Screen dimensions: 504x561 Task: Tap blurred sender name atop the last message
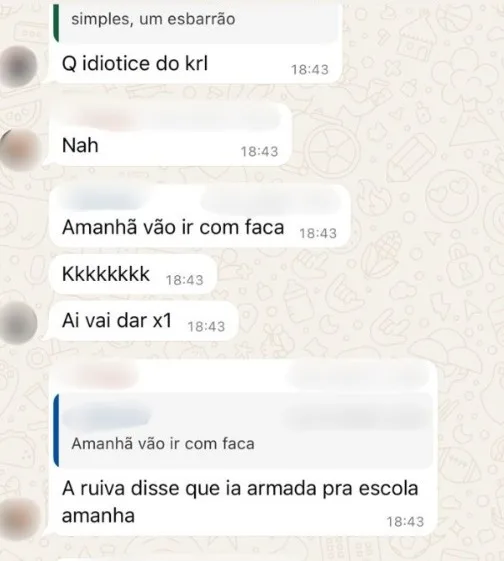pyautogui.click(x=102, y=376)
